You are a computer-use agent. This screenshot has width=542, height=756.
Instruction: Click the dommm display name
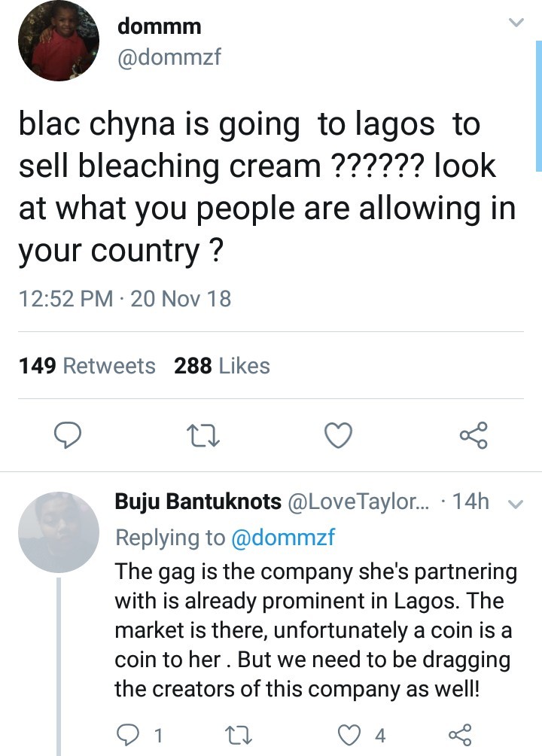point(160,26)
